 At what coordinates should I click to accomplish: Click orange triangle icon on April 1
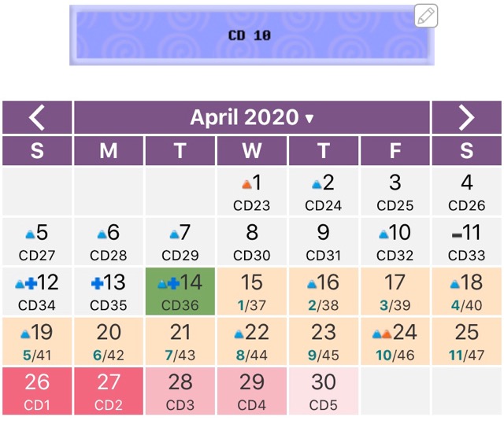(246, 184)
